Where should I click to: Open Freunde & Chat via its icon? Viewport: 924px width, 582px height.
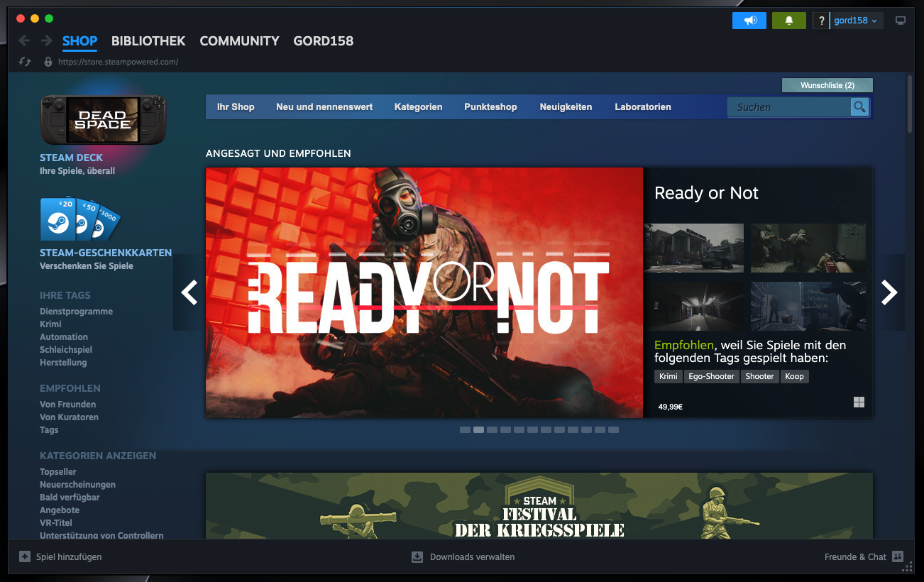(898, 556)
